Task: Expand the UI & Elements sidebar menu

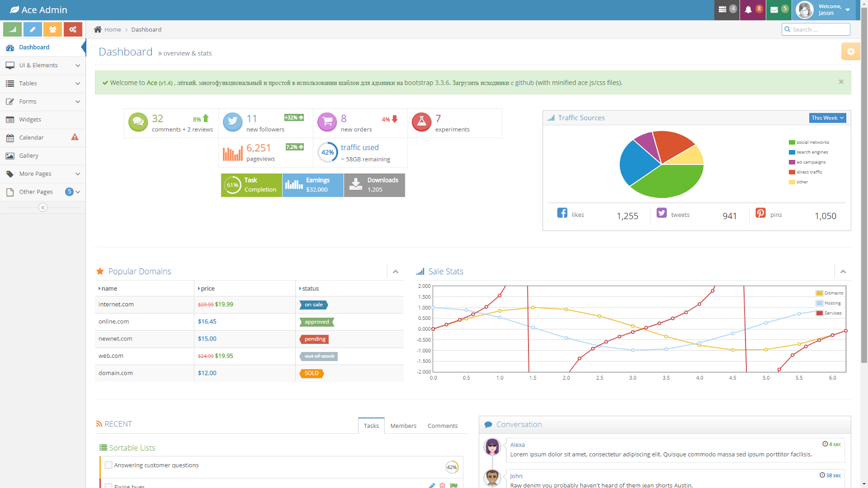Action: click(43, 66)
